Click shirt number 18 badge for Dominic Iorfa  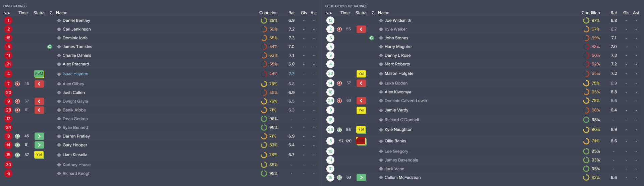8,38
